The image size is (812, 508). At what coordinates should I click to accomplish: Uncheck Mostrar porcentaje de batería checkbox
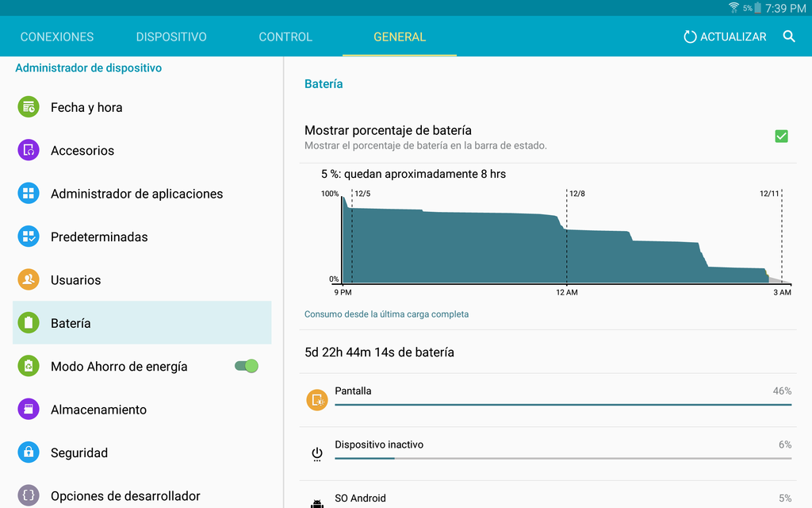tap(781, 137)
